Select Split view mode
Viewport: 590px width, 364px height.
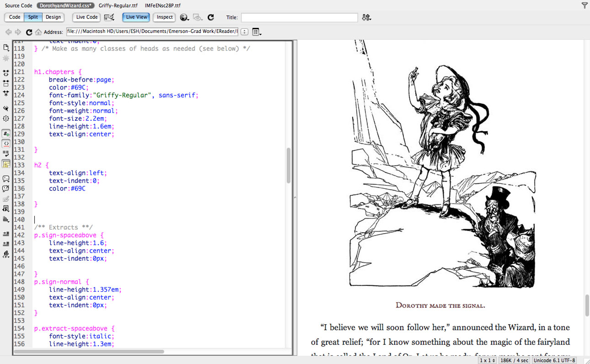tap(33, 17)
